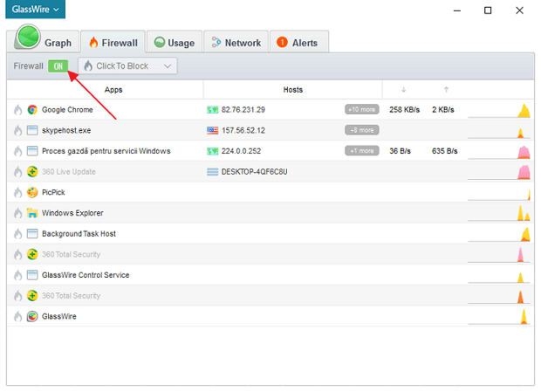Click the Google Chrome traffic mini graph
541x392 pixels.
499,110
